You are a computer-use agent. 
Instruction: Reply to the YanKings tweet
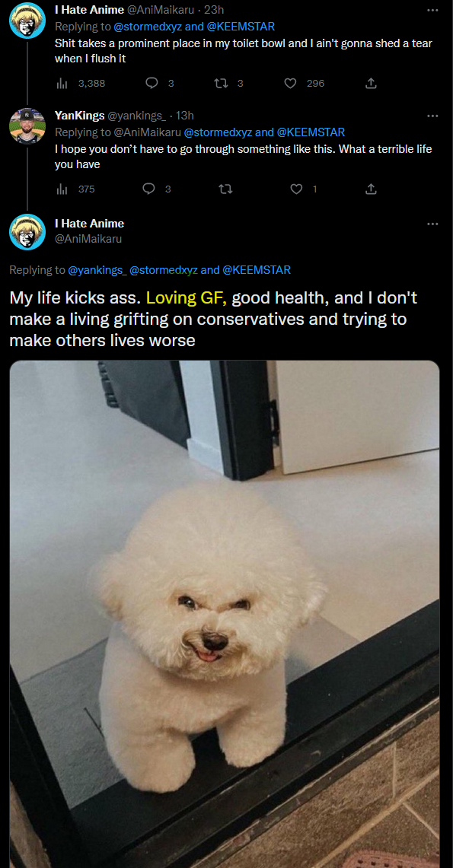[x=157, y=189]
